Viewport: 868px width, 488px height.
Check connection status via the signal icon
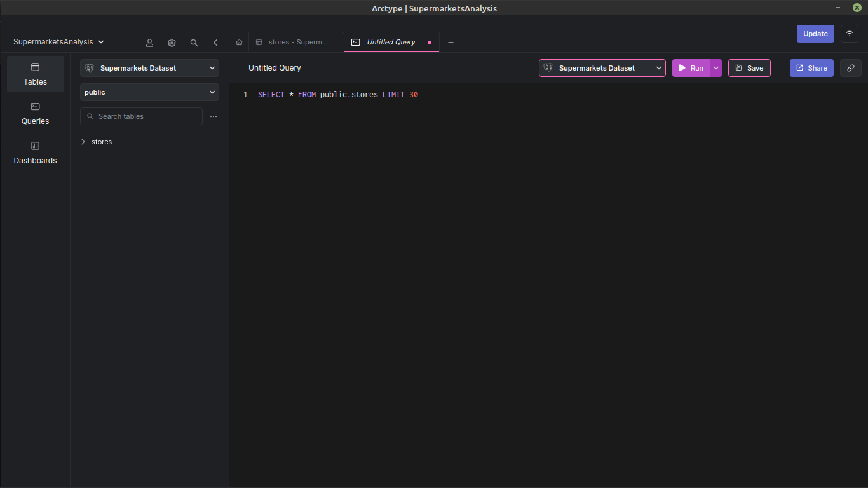click(x=850, y=33)
